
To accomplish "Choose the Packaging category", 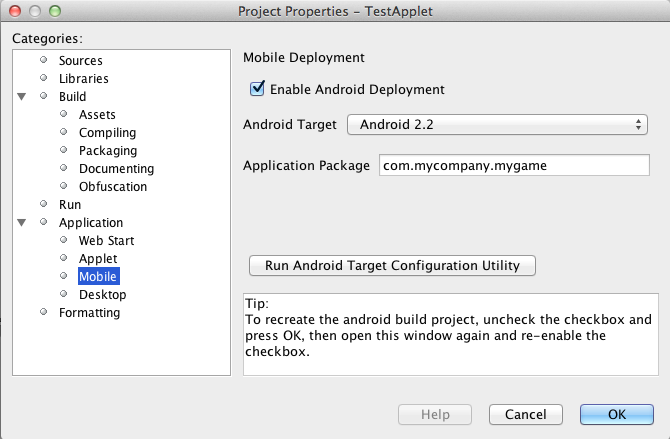I will [x=107, y=151].
